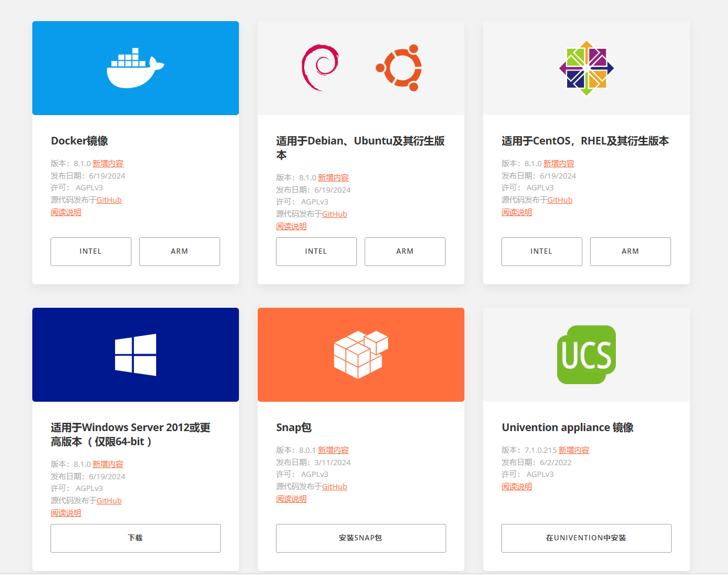Click the Docker镜像 heading
Viewport: 728px width, 575px height.
point(80,141)
